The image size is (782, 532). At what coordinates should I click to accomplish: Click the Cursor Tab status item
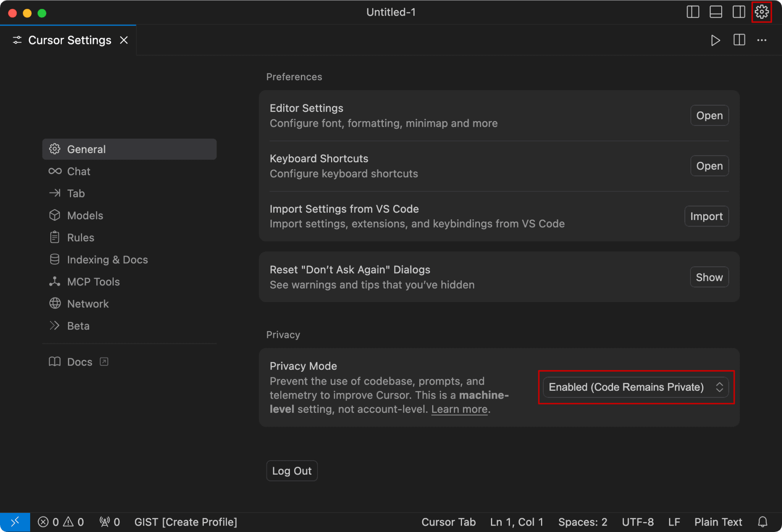(448, 522)
